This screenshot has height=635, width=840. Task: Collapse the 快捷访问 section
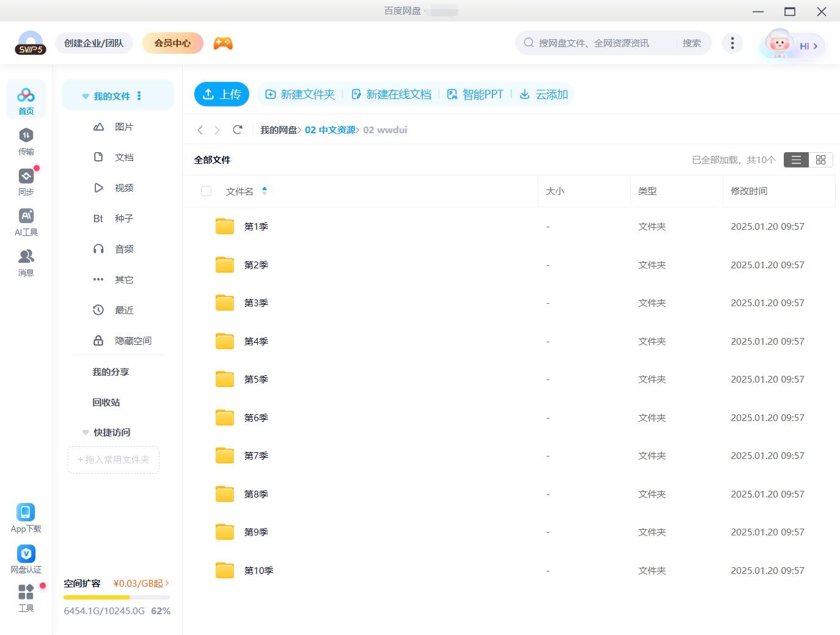point(86,432)
